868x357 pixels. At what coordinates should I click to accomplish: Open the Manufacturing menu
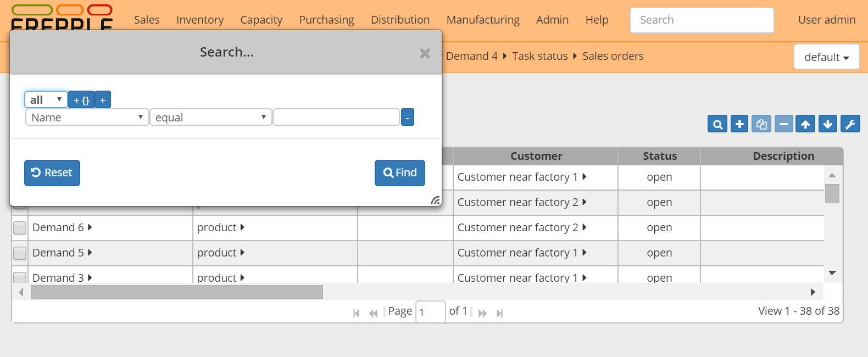point(483,20)
